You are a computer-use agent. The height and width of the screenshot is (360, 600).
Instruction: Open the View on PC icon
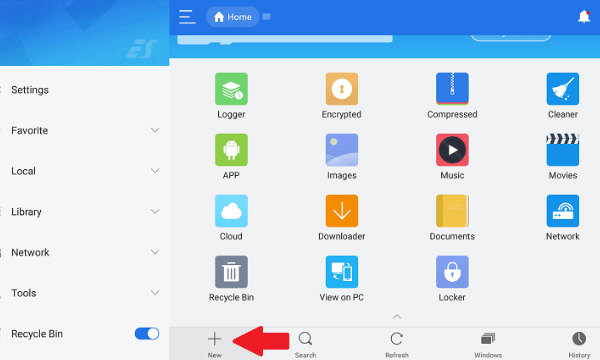[342, 272]
